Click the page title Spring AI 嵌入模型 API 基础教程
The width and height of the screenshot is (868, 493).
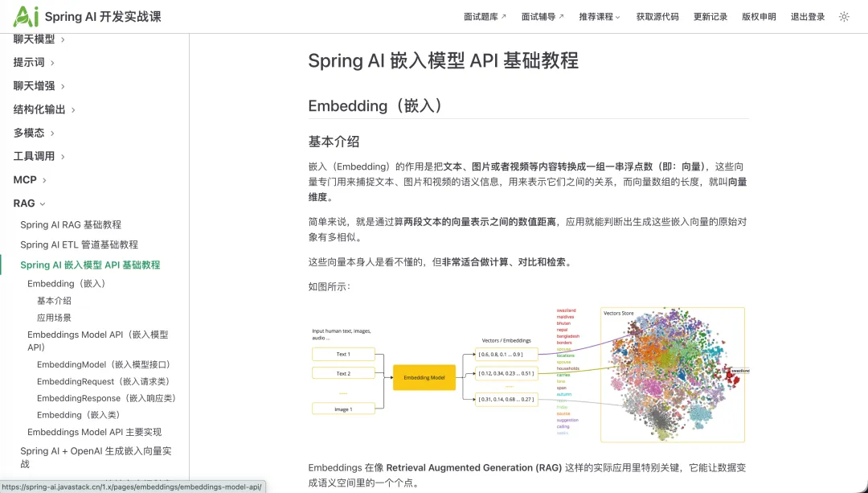[444, 60]
